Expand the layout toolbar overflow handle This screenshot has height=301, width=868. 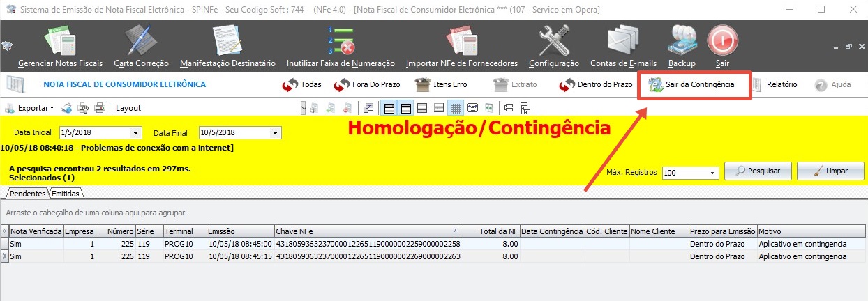(x=303, y=108)
